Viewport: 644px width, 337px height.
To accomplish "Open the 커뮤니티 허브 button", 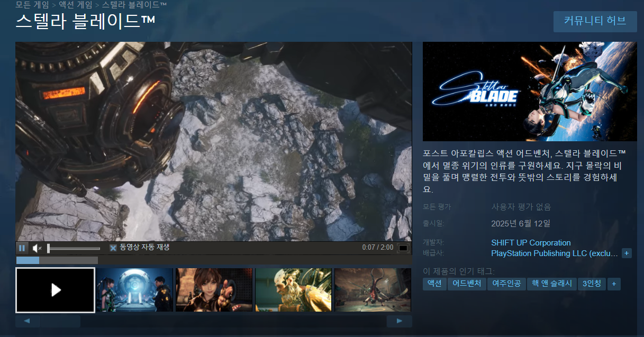I will pyautogui.click(x=595, y=21).
